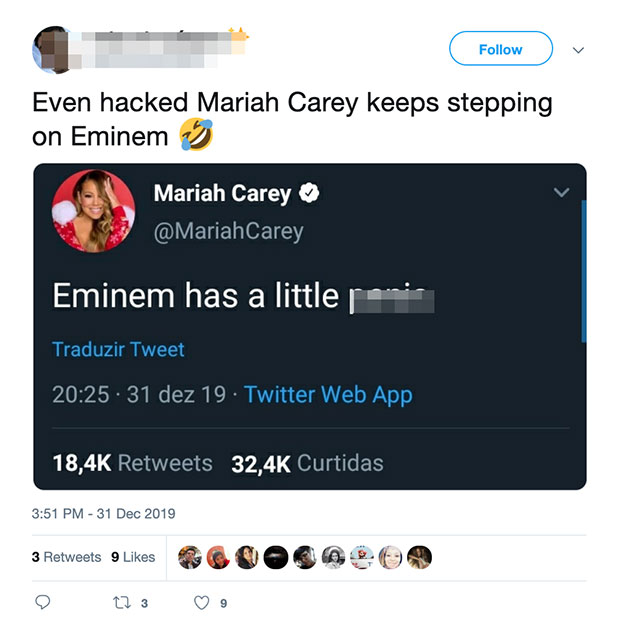The width and height of the screenshot is (620, 636).
Task: Open the 3 Retweets count
Action: pos(66,557)
